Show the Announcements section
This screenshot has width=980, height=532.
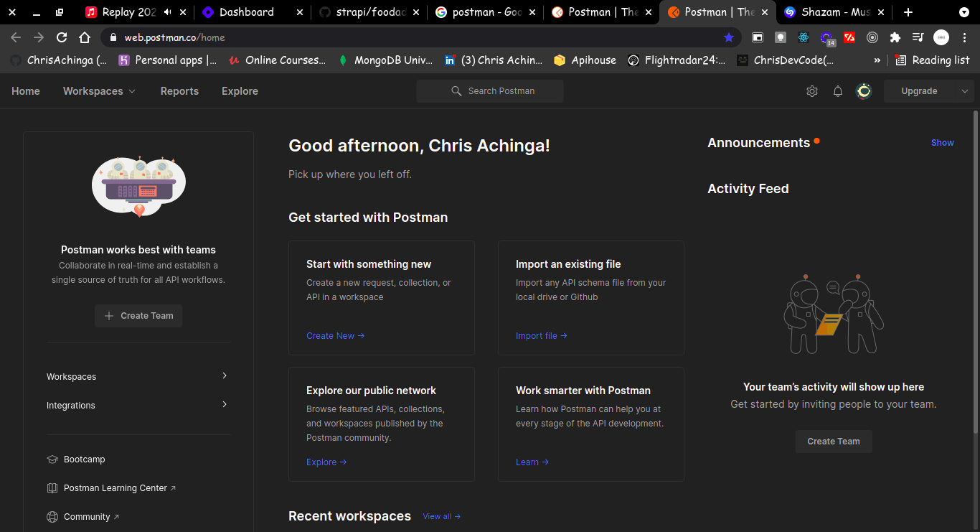(x=942, y=143)
